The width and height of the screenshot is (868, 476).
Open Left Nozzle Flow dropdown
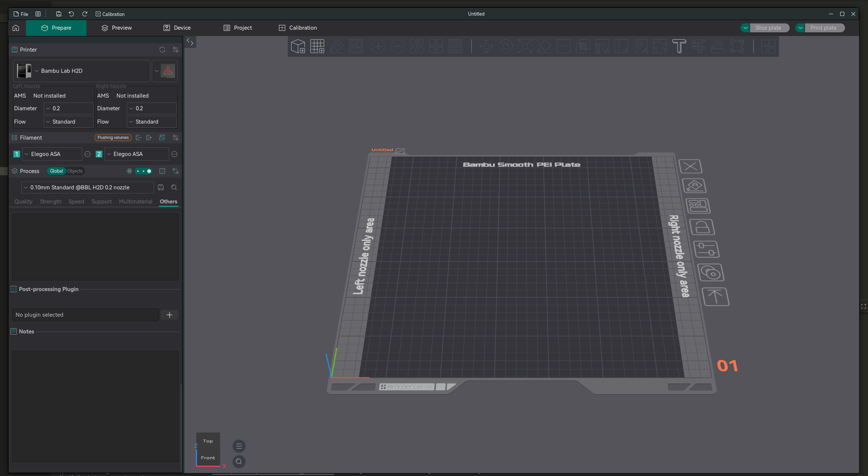pos(68,122)
